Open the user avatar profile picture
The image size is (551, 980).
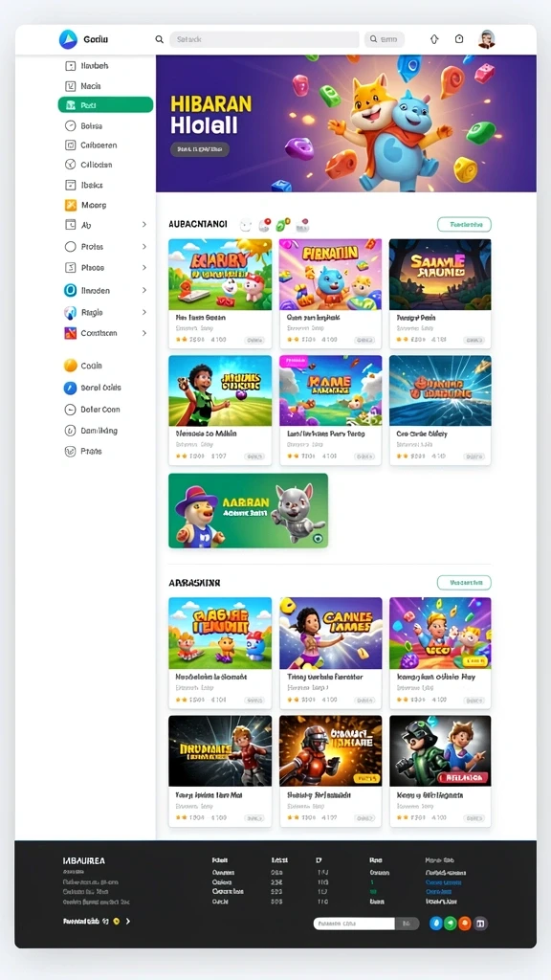point(487,38)
